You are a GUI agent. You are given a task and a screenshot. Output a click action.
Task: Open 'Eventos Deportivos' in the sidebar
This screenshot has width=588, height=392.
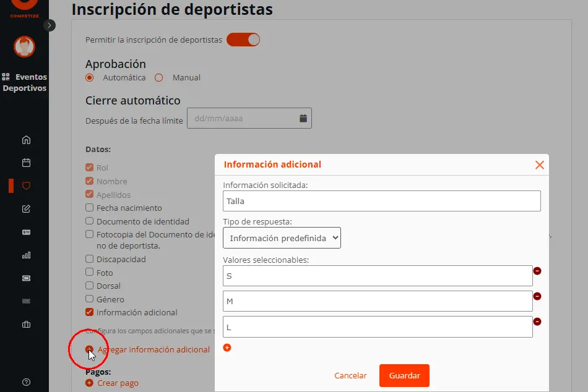[25, 82]
